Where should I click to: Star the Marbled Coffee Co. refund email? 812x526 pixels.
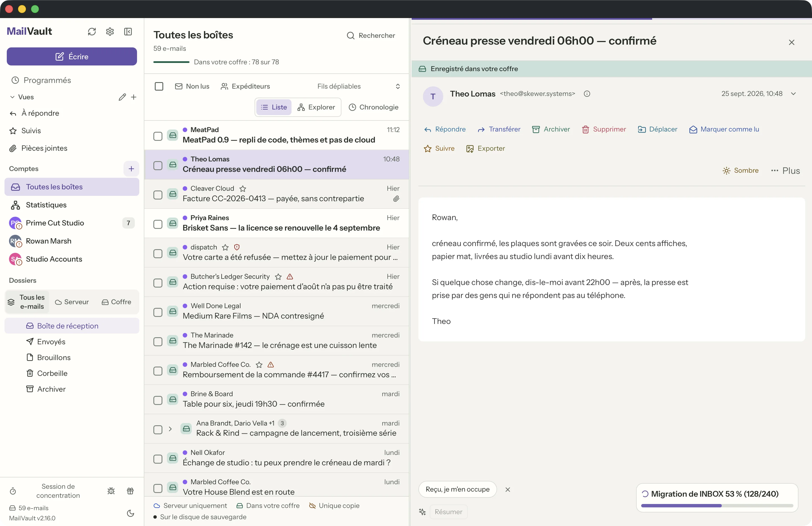click(x=259, y=365)
